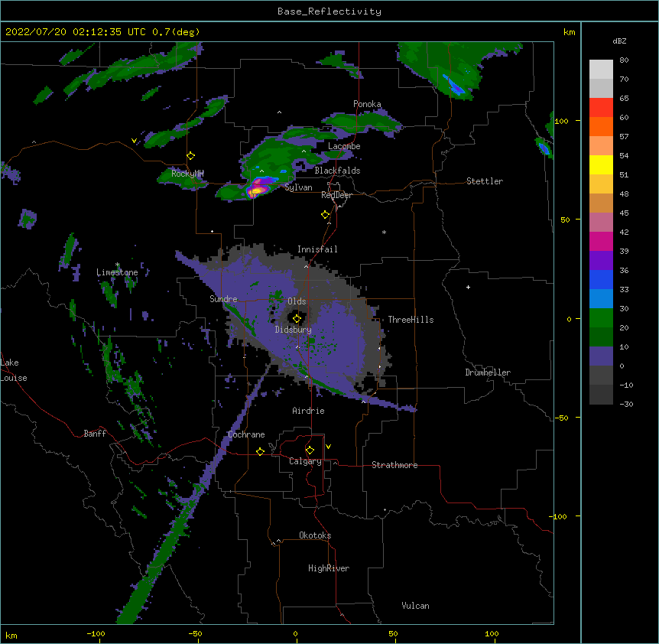The image size is (659, 644).
Task: Click the Strathmore label
Action: (x=394, y=465)
